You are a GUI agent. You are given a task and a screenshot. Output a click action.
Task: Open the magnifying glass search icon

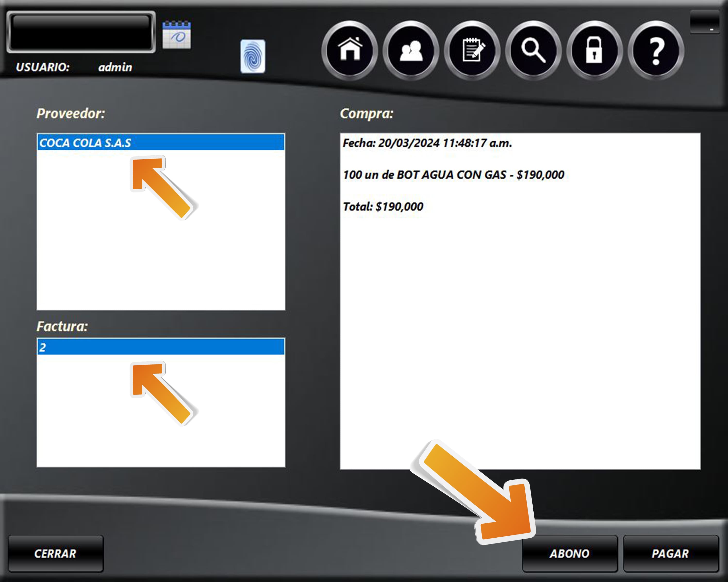pyautogui.click(x=533, y=50)
